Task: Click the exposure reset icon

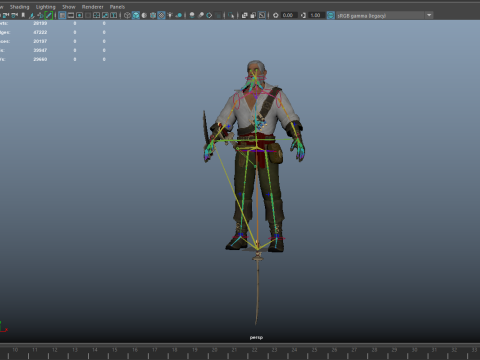Action: coord(276,15)
